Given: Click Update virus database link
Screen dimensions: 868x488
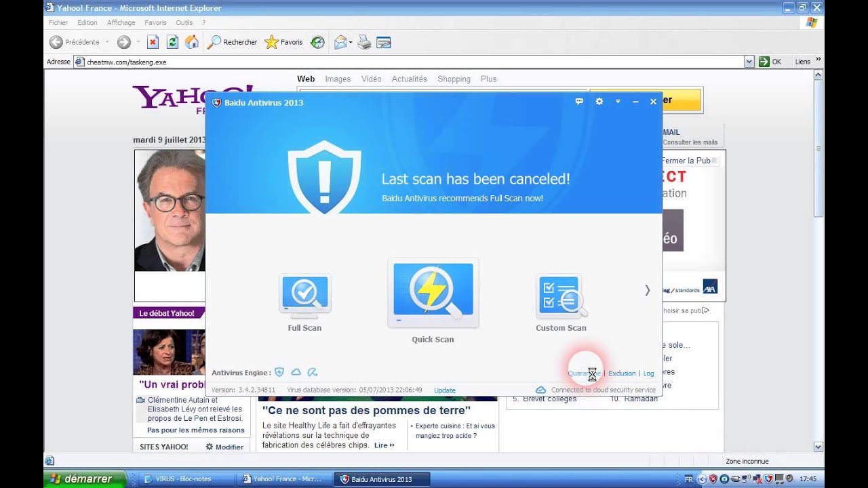Looking at the screenshot, I should (445, 390).
